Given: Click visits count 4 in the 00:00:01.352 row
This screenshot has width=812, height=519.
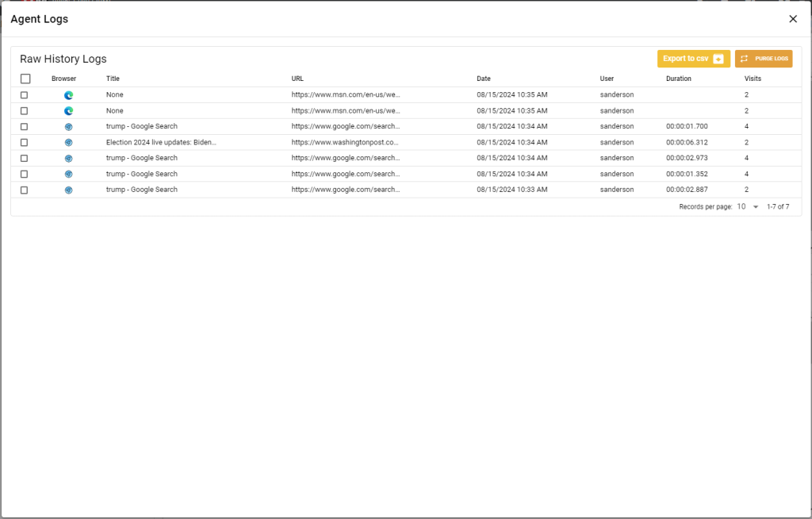Looking at the screenshot, I should 746,174.
